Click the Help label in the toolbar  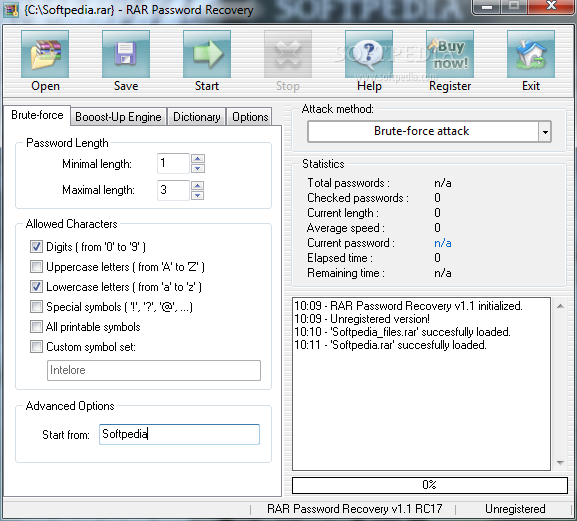click(369, 86)
